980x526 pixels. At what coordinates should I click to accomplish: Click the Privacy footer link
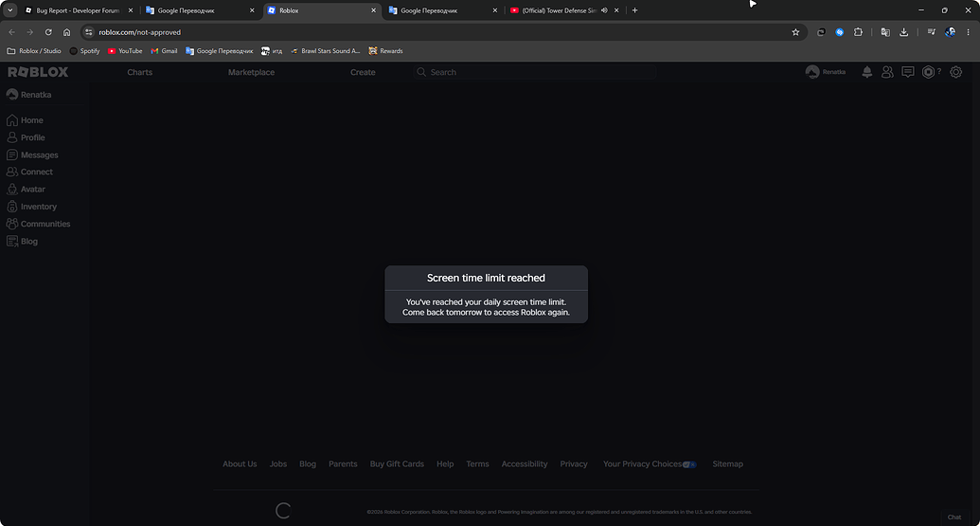coord(574,464)
